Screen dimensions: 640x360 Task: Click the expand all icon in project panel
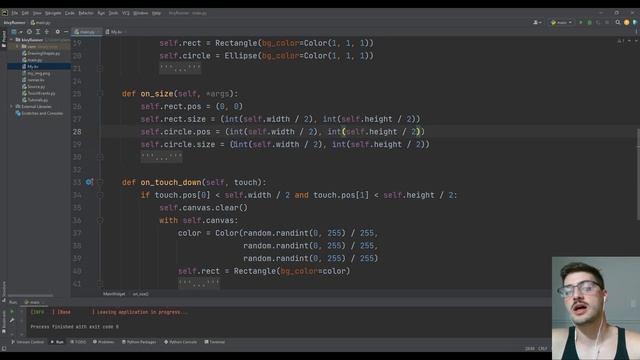click(38, 31)
